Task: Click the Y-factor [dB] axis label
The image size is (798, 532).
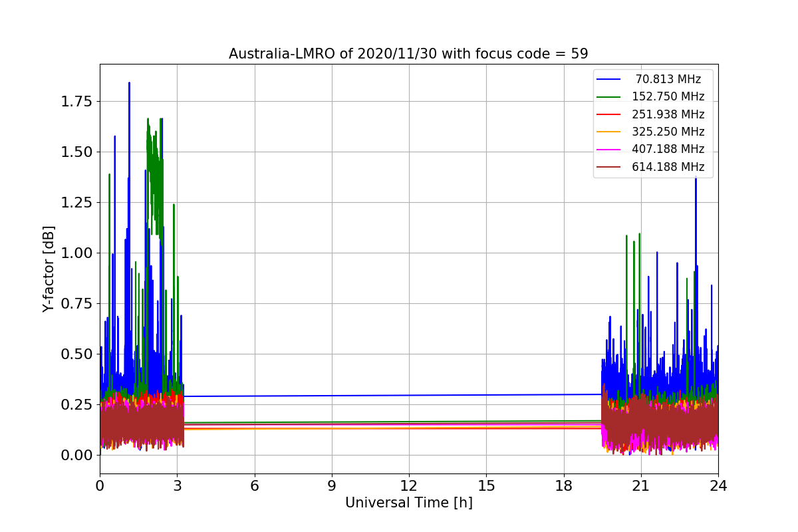Action: (49, 269)
